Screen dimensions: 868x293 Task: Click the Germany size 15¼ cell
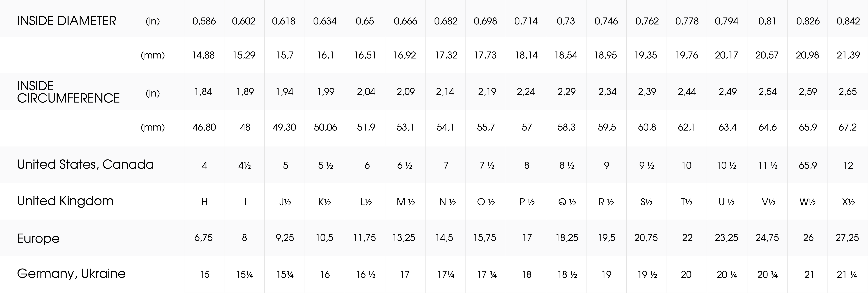[244, 275]
